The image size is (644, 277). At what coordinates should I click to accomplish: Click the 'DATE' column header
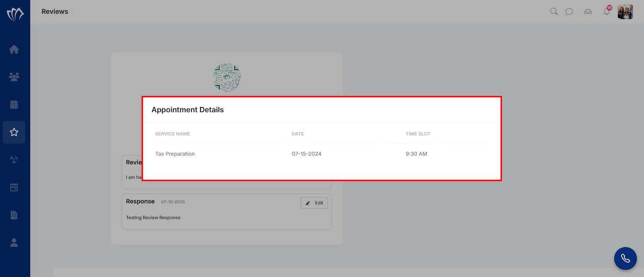tap(298, 134)
